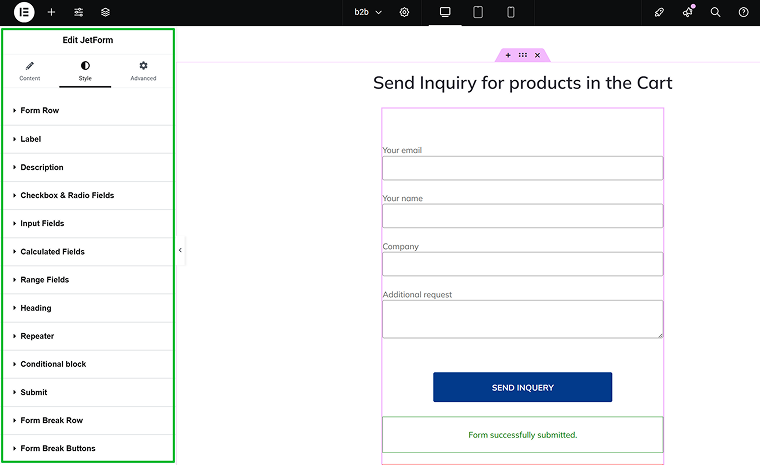Expand the Form Break Buttons section
This screenshot has height=465, width=760.
[88, 449]
